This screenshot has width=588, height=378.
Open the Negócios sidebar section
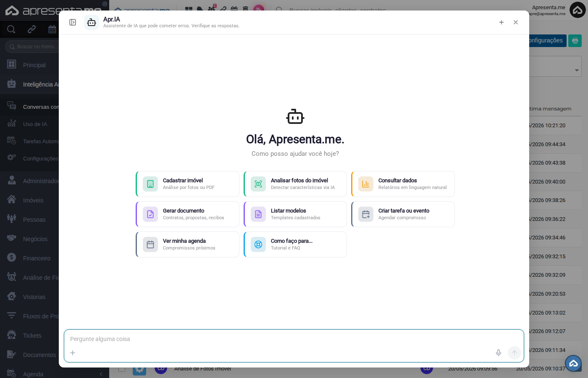29,239
